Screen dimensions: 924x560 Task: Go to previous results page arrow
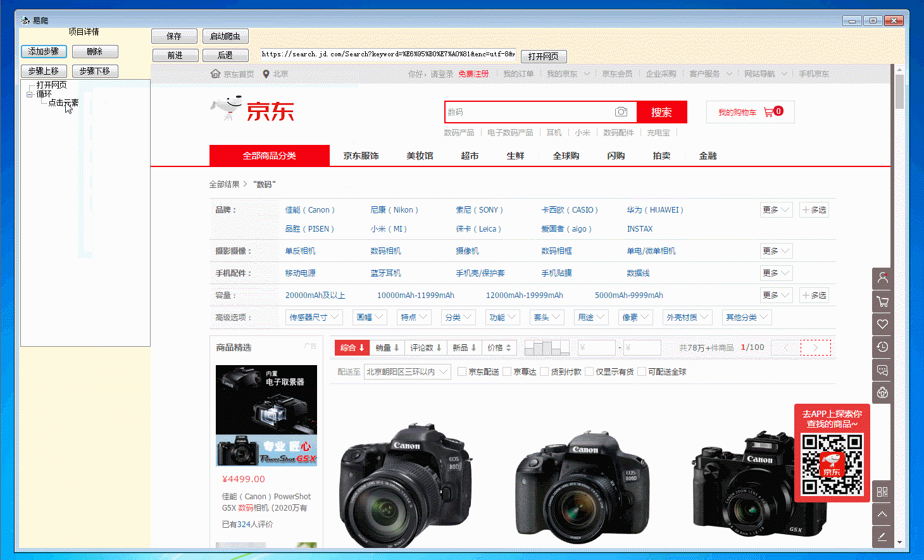[787, 347]
